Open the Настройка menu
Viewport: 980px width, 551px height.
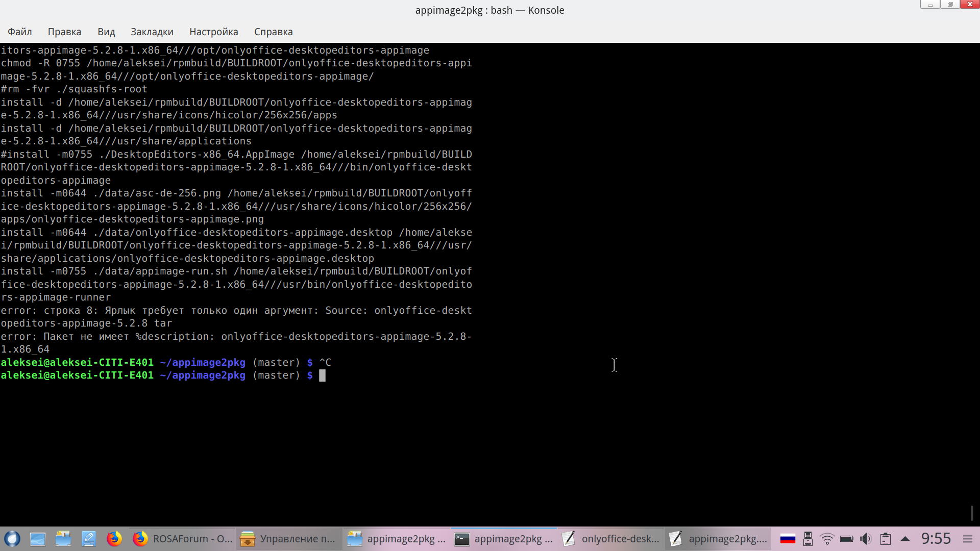click(213, 32)
